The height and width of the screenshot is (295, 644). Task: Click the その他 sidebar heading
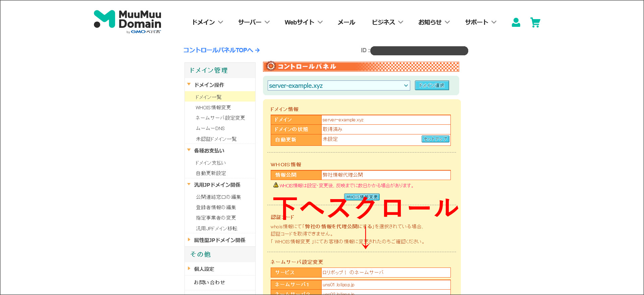click(200, 254)
